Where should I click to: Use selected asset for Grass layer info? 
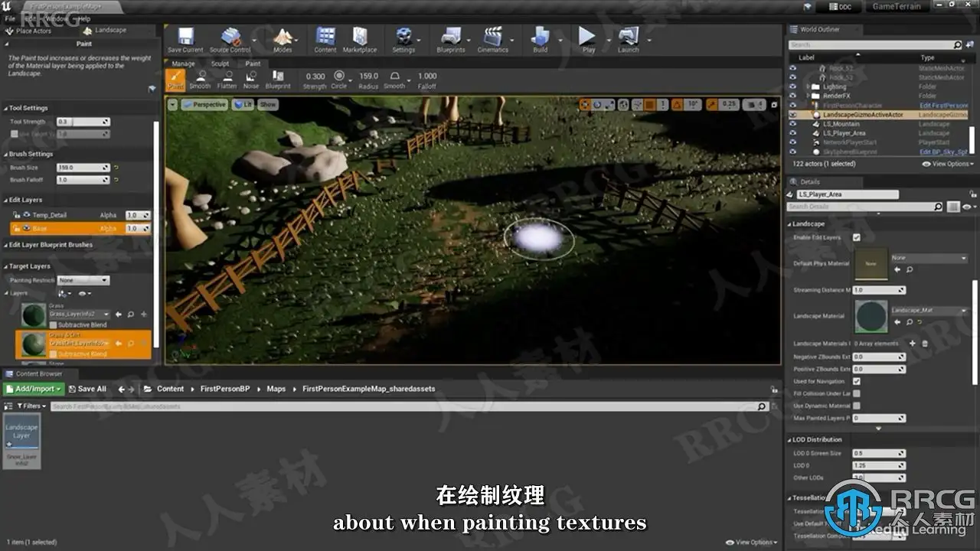point(119,314)
